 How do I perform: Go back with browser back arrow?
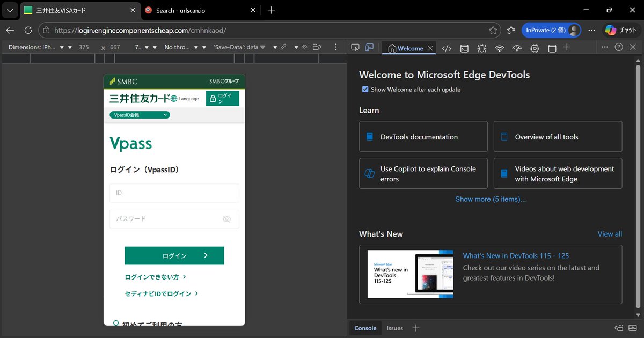pyautogui.click(x=10, y=30)
